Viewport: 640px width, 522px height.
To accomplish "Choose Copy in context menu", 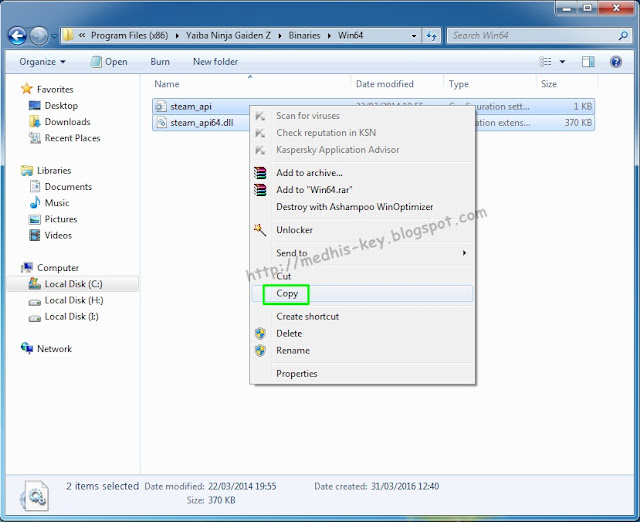I will point(362,294).
